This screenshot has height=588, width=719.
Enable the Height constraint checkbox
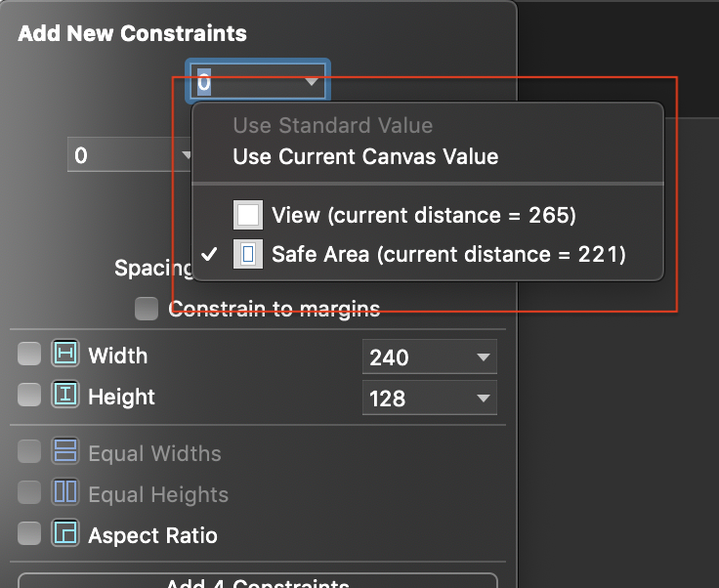[x=29, y=396]
